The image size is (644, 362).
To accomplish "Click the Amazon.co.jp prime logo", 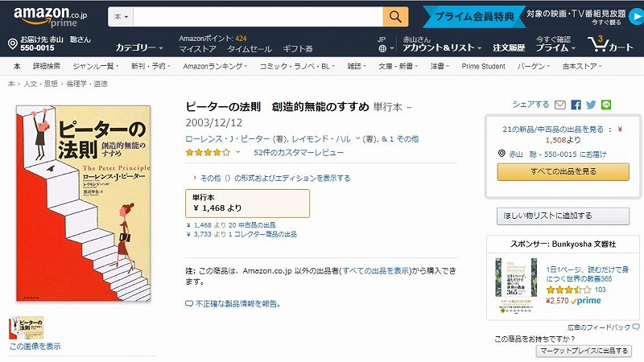I will point(50,17).
